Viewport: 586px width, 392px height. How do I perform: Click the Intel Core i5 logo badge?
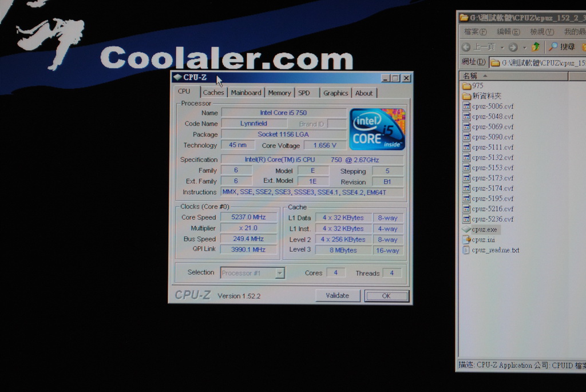(377, 129)
